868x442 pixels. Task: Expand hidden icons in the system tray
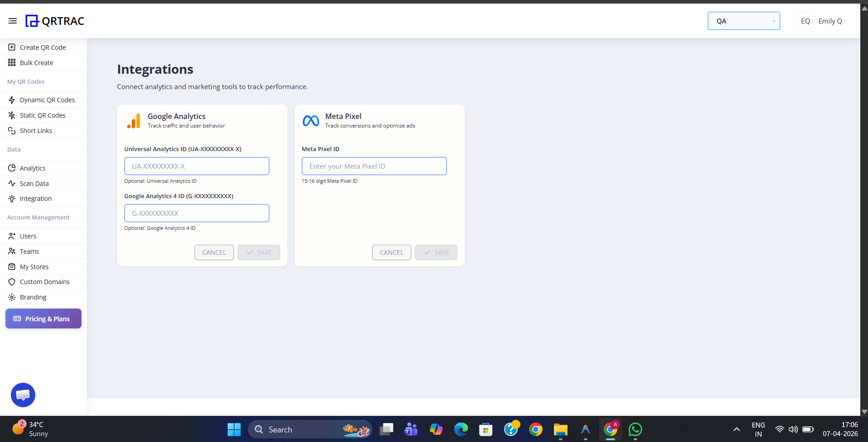[736, 429]
